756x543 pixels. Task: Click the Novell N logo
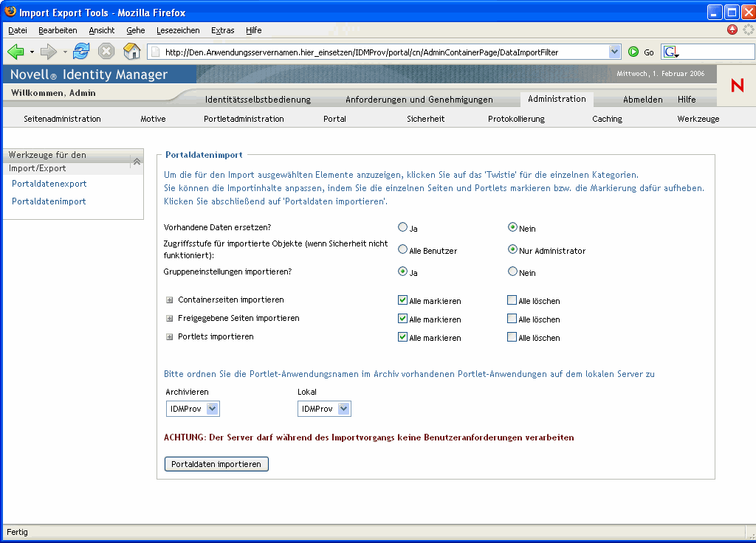pos(738,86)
